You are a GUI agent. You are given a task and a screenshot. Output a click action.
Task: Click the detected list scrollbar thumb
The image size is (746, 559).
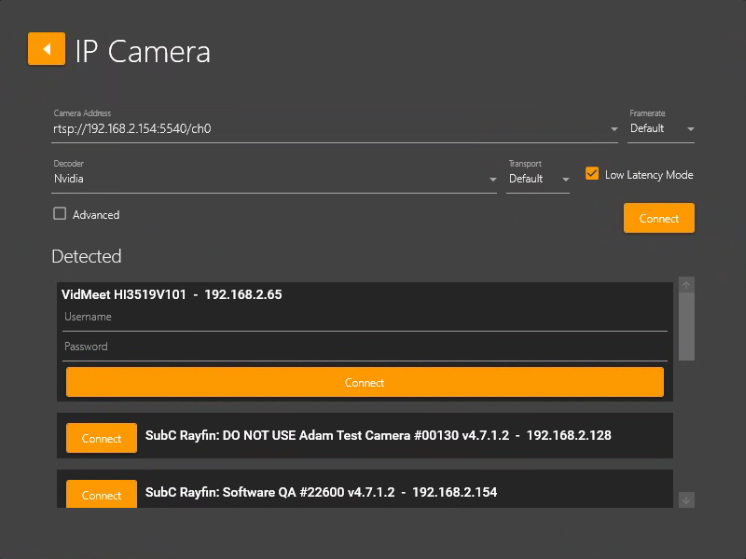(x=686, y=327)
